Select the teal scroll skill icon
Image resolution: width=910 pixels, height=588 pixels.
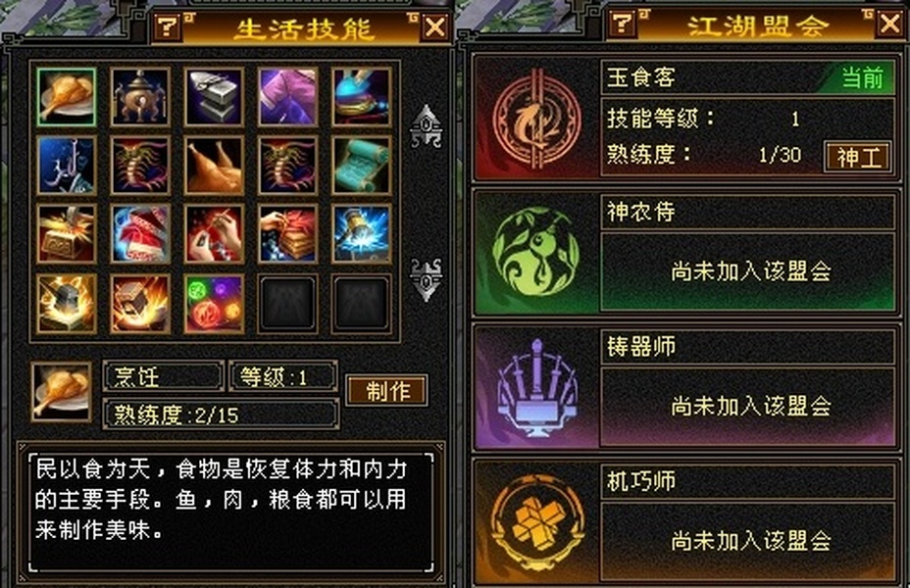click(x=361, y=166)
